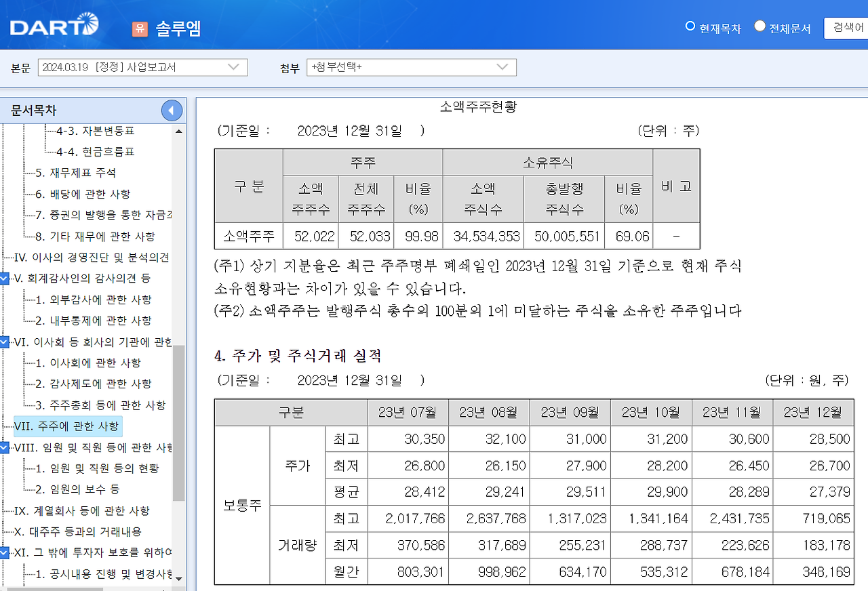Viewport: 868px width, 591px height.
Task: Collapse the 문서목차 sidebar with the arrow icon
Action: pyautogui.click(x=171, y=110)
